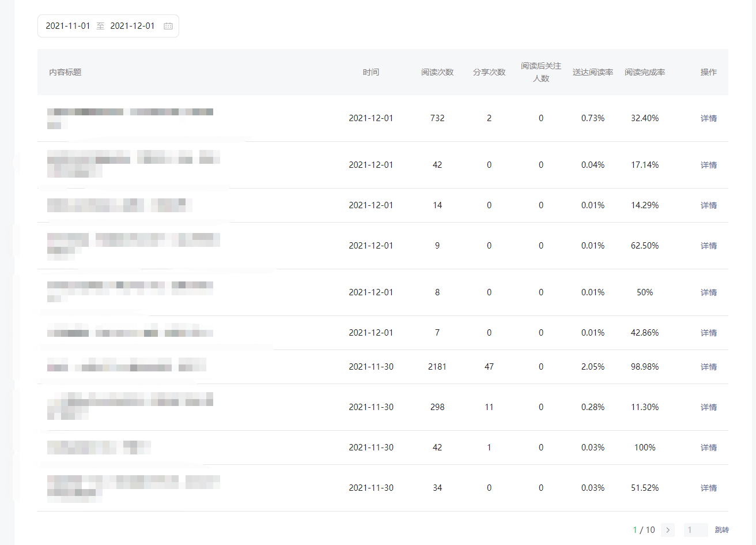This screenshot has height=545, width=756.
Task: Click the end date 2021-12-01 field
Action: 133,26
